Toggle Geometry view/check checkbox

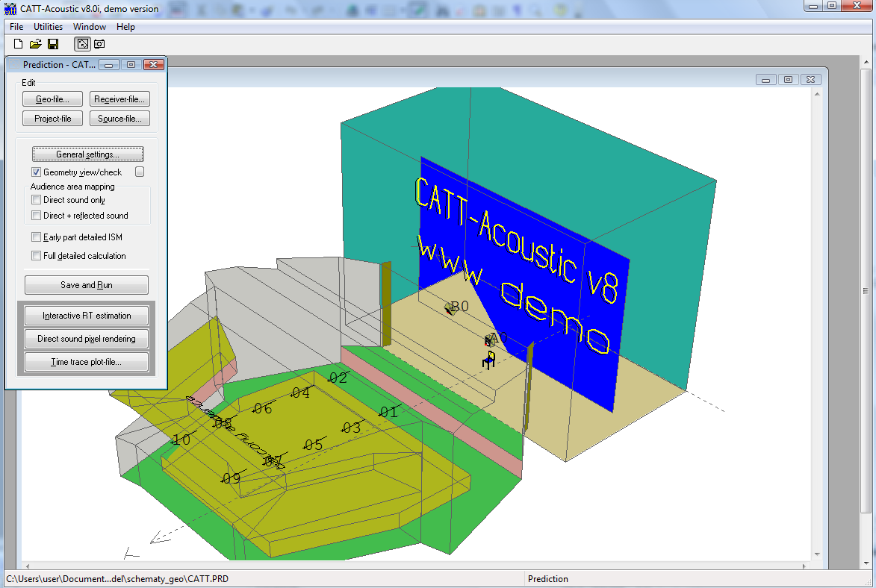37,172
